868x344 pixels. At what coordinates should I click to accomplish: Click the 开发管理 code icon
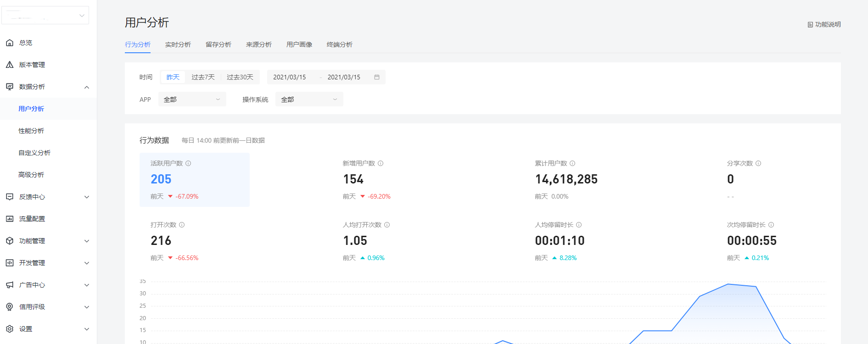10,263
